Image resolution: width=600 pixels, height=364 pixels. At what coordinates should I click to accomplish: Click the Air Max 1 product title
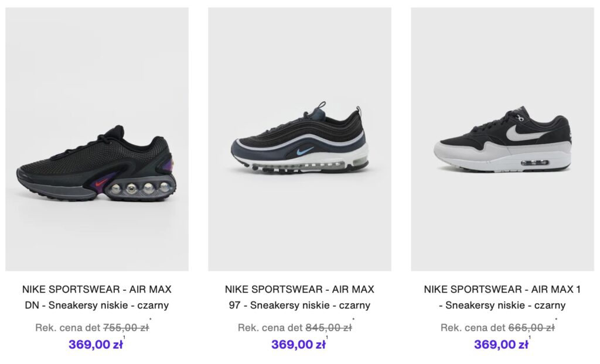[x=502, y=297]
